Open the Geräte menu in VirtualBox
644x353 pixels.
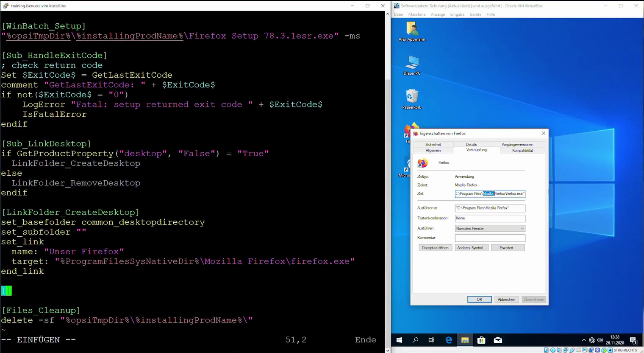click(x=475, y=14)
